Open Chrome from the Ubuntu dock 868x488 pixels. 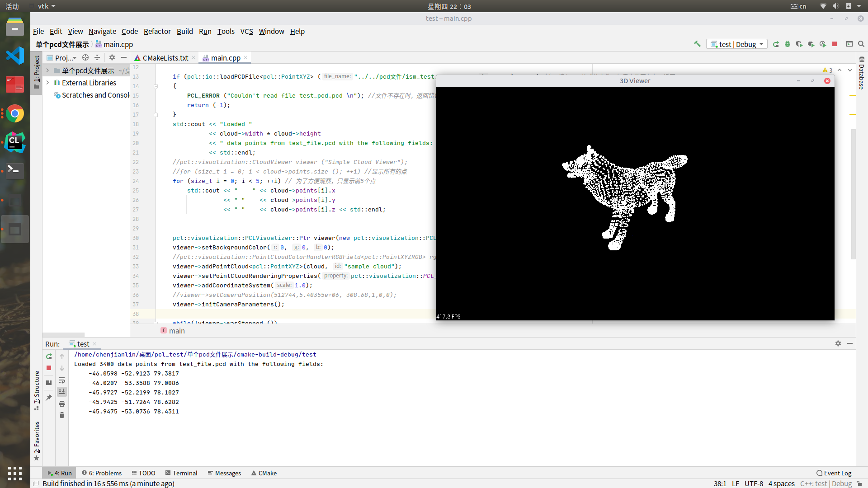[15, 114]
